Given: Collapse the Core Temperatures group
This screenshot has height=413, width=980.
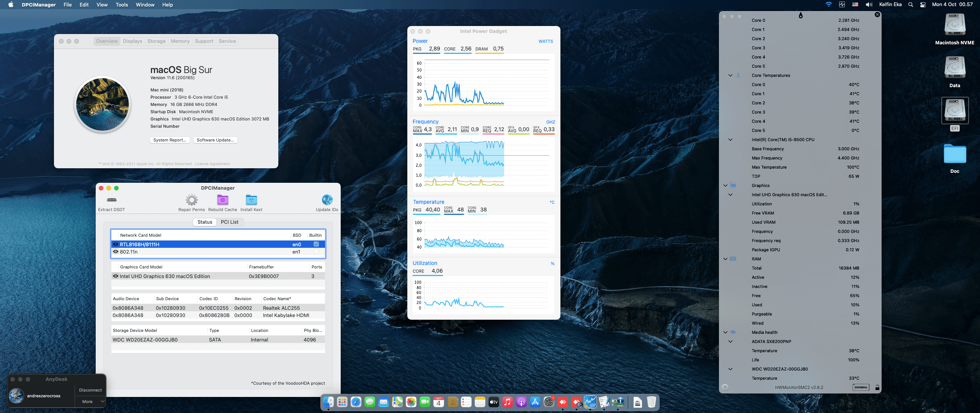Looking at the screenshot, I should [730, 75].
